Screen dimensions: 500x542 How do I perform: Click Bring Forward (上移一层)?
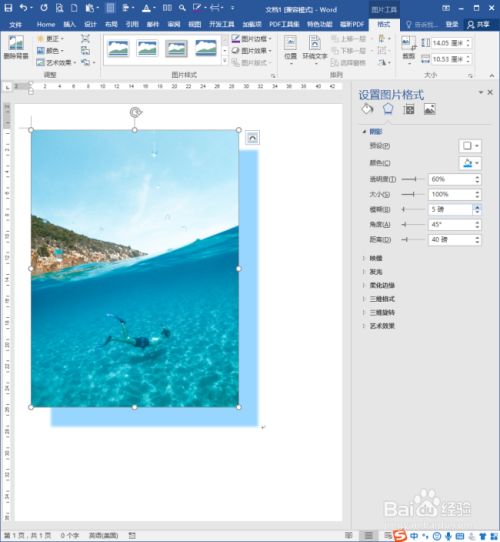tap(349, 39)
